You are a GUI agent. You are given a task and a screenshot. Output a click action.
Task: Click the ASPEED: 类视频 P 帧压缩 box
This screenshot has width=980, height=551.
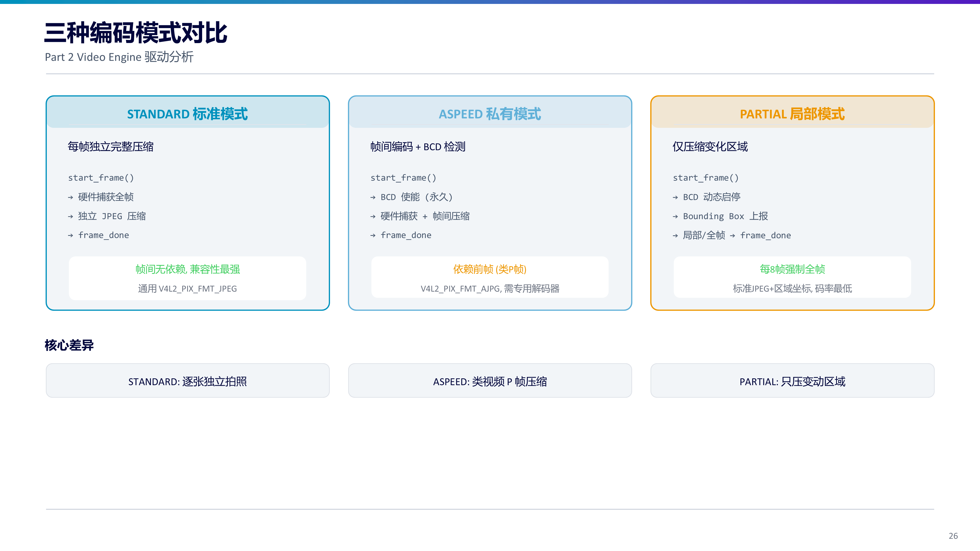(490, 381)
